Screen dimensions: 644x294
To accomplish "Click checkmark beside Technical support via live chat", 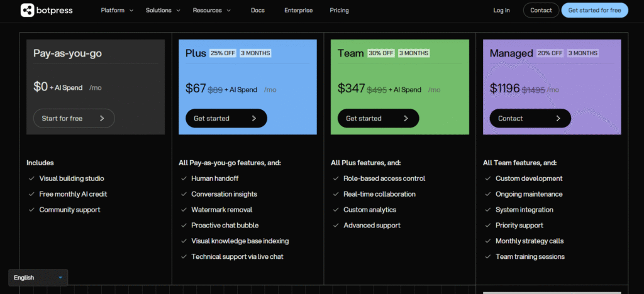I will point(184,256).
